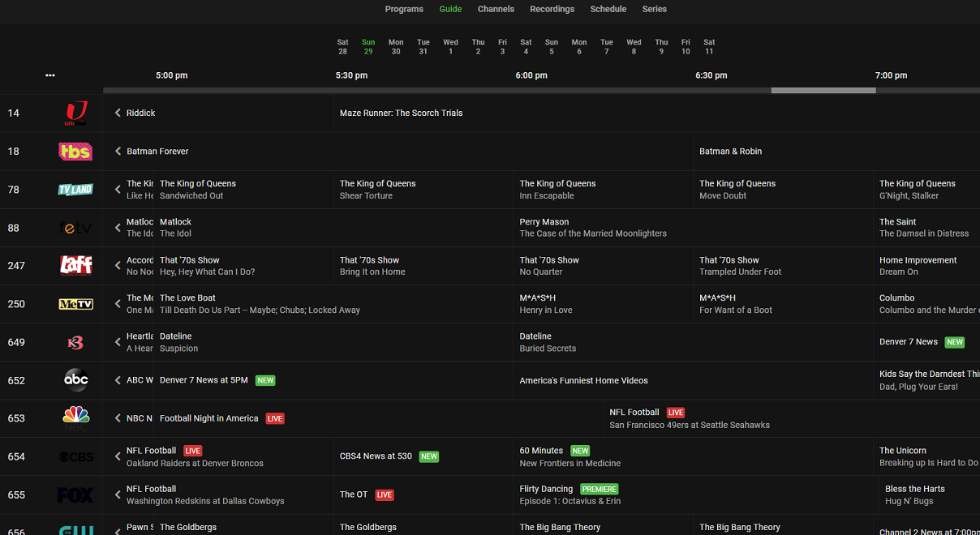Open the Schedule tab

tap(608, 9)
